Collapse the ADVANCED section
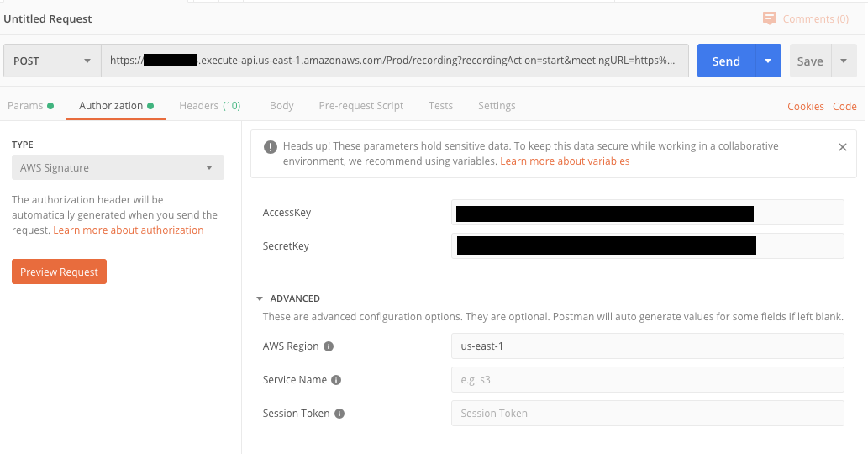The image size is (868, 454). pos(260,299)
